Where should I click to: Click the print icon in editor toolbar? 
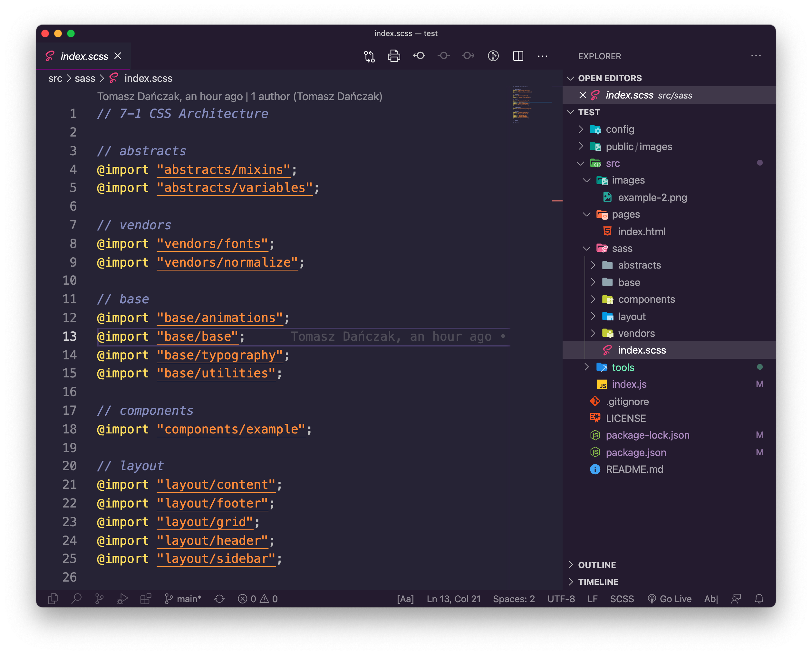pos(394,56)
